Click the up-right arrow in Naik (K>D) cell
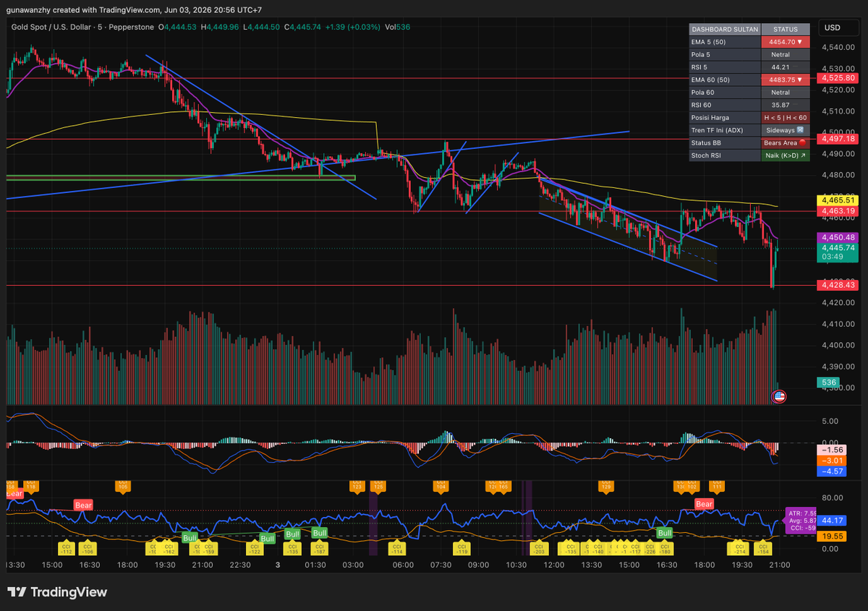The width and height of the screenshot is (868, 611). coord(803,155)
